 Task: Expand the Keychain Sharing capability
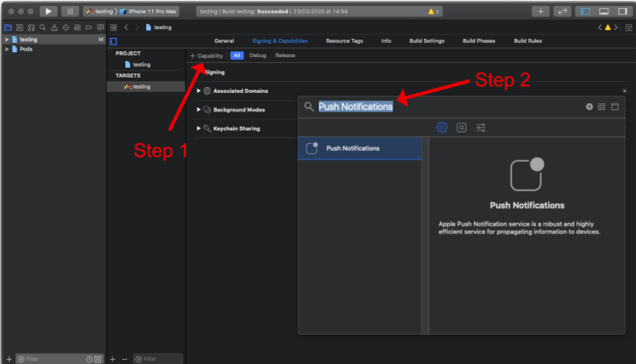[x=198, y=128]
